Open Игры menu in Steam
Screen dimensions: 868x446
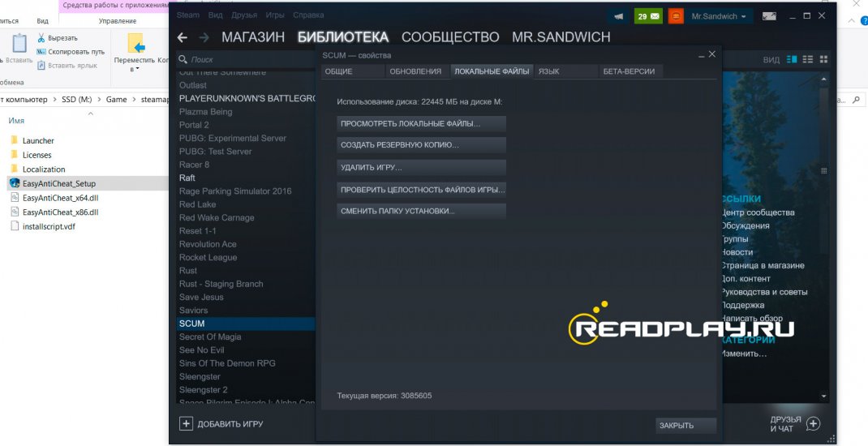click(274, 15)
